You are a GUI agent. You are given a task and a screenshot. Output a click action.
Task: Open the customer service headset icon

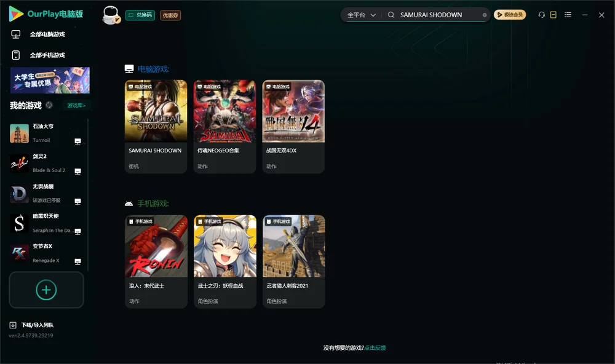point(541,15)
